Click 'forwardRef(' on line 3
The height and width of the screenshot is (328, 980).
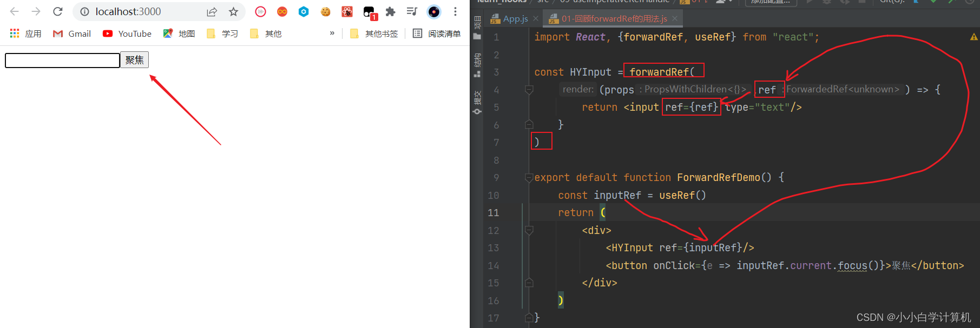point(662,72)
